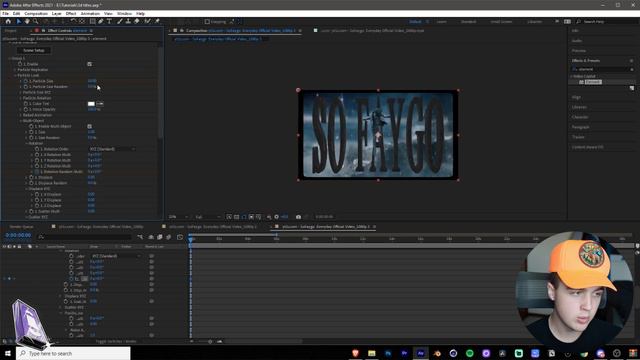Click the Color Tint white swatch

91,104
